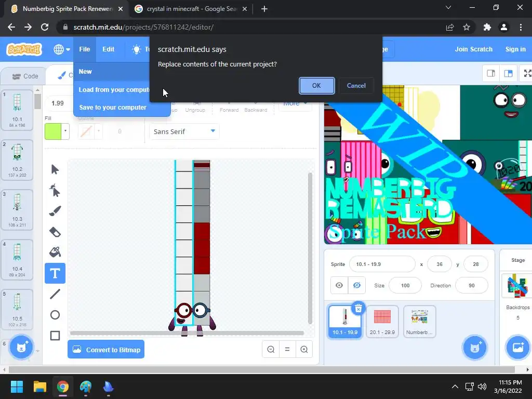Switch to large stage layout
This screenshot has height=399, width=532.
508,73
